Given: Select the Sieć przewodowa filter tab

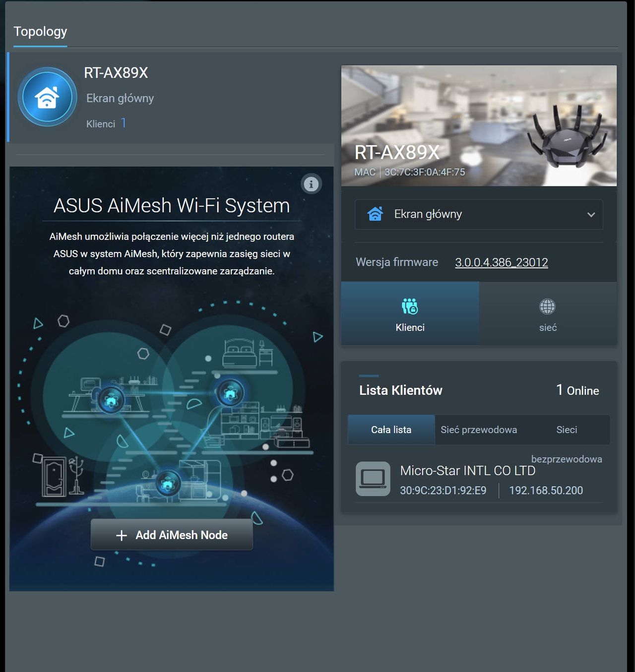Looking at the screenshot, I should tap(479, 429).
